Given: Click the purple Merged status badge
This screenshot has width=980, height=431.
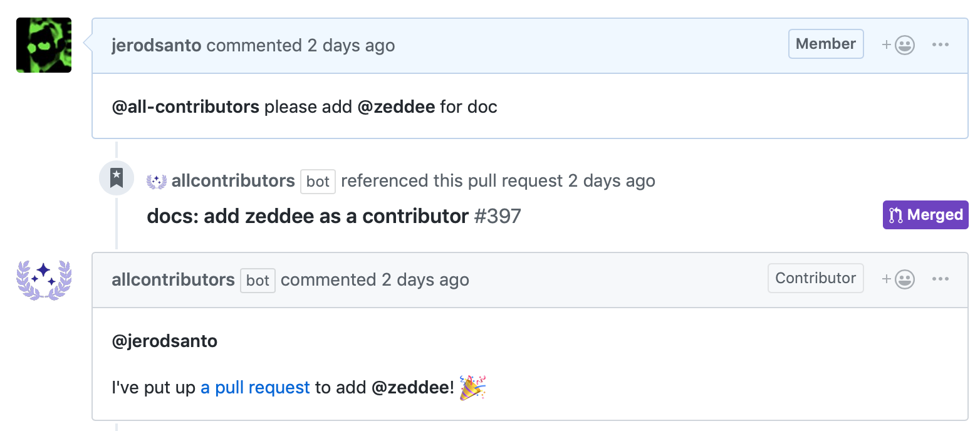Looking at the screenshot, I should click(x=925, y=215).
